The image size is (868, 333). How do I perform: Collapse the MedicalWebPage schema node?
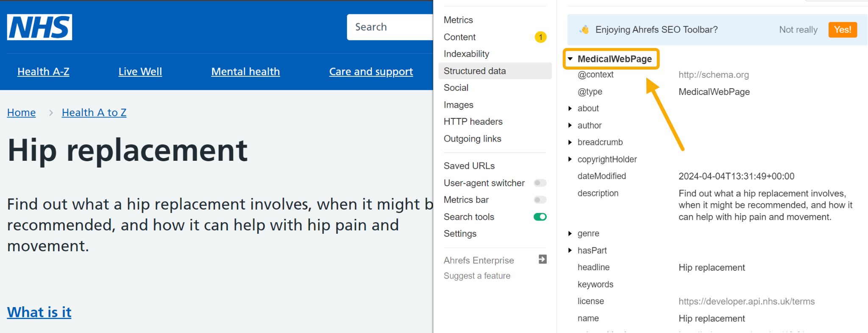[x=570, y=59]
